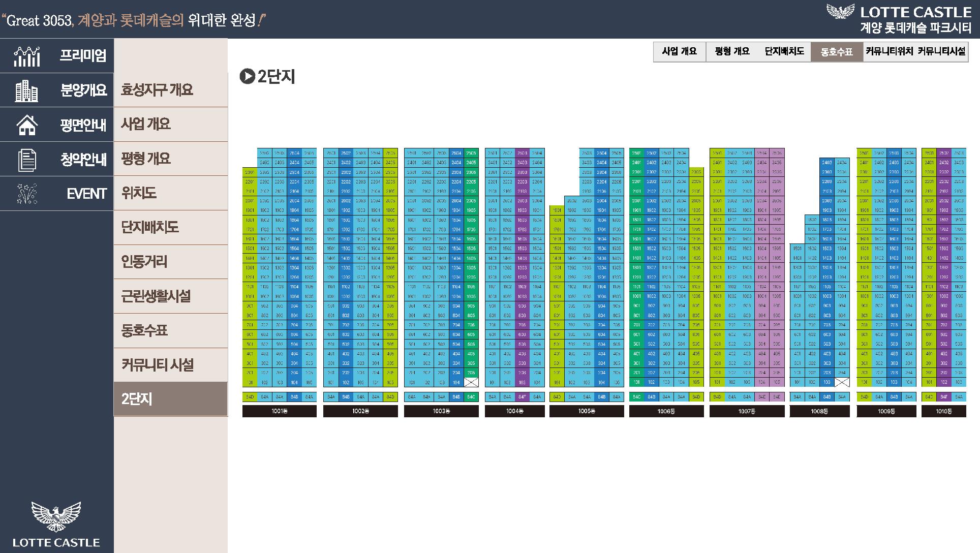980x553 pixels.
Task: Click the 1006동 building label
Action: [666, 411]
